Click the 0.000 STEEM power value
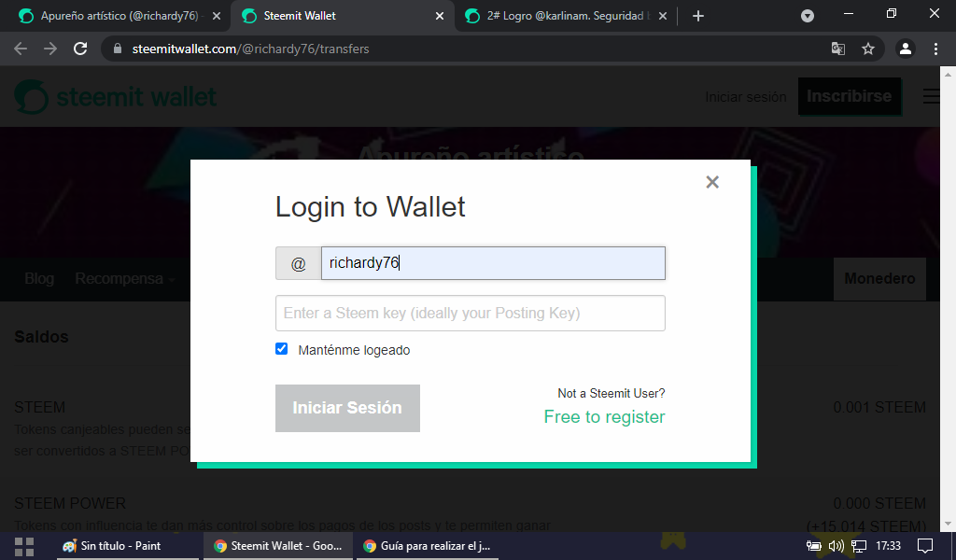956x560 pixels. pyautogui.click(x=879, y=503)
